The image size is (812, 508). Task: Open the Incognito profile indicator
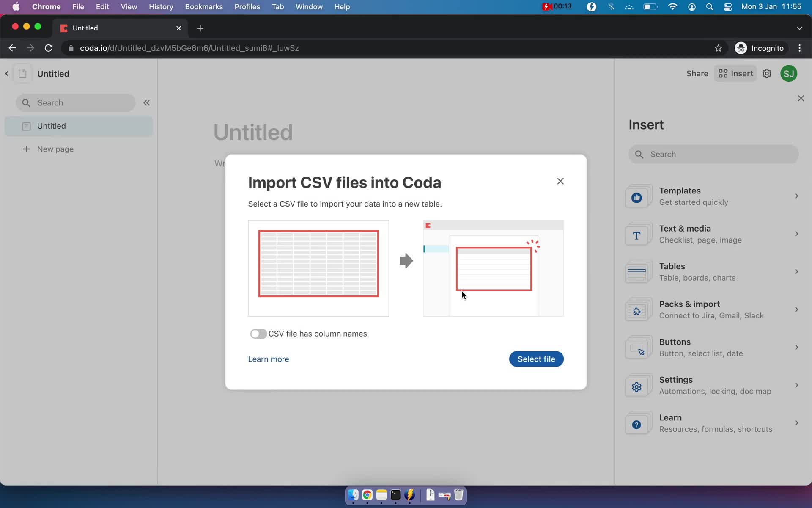point(760,48)
